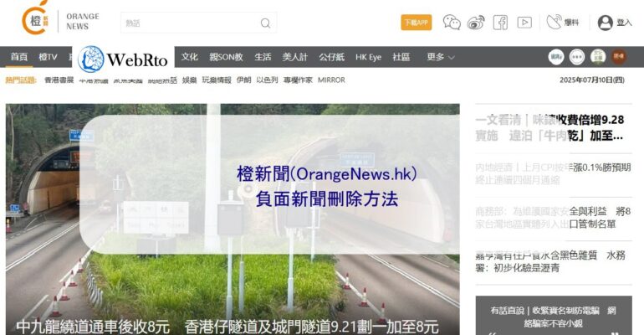The width and height of the screenshot is (644, 335).
Task: Click the 熱門話題 label
Action: [21, 80]
